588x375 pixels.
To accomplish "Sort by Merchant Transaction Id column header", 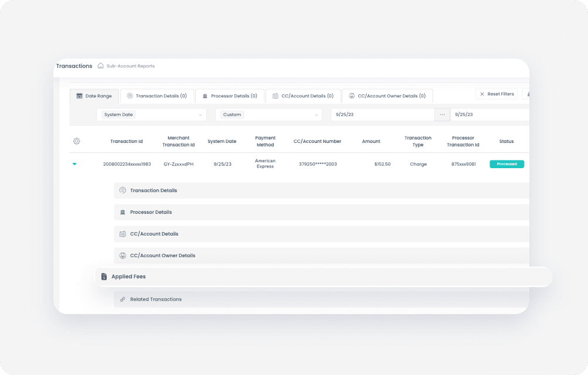I will (x=178, y=141).
